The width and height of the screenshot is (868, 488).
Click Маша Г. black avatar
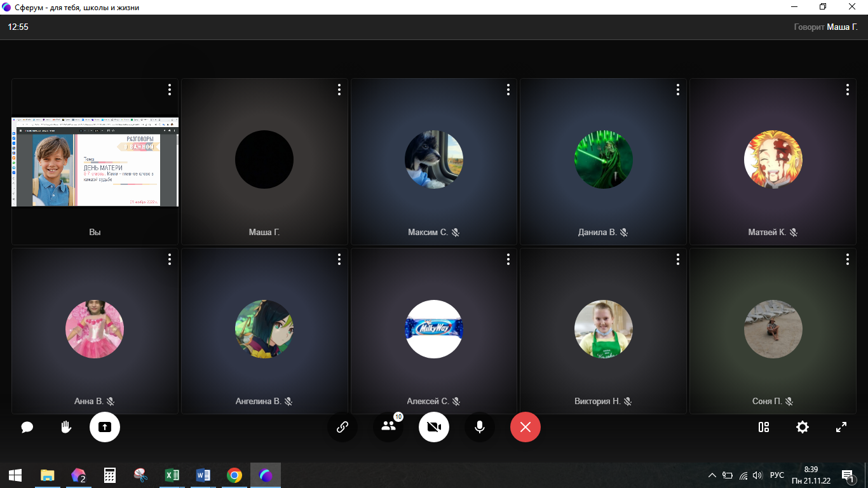[264, 159]
